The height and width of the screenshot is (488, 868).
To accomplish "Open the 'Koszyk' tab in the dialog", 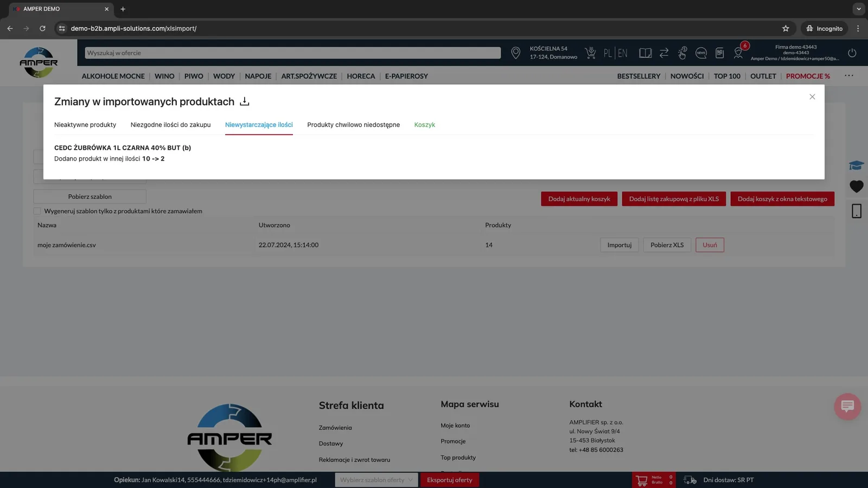I will tap(425, 125).
